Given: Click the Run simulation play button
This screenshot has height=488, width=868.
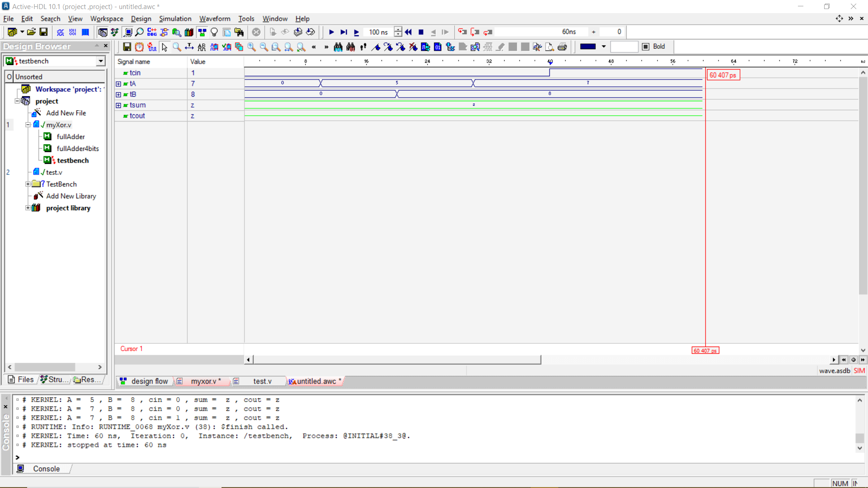Looking at the screenshot, I should click(x=331, y=32).
